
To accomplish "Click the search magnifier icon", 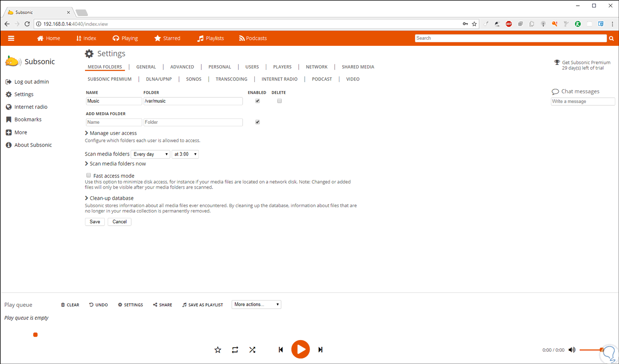I will 611,38.
